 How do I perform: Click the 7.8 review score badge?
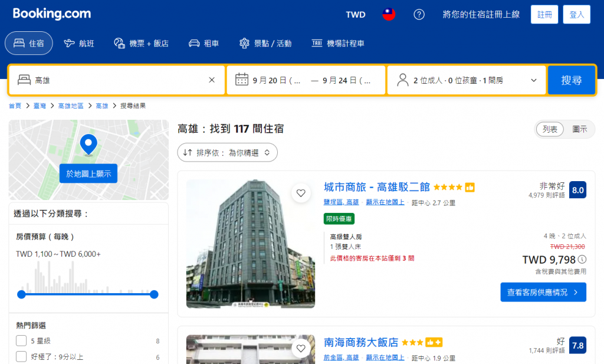click(577, 346)
